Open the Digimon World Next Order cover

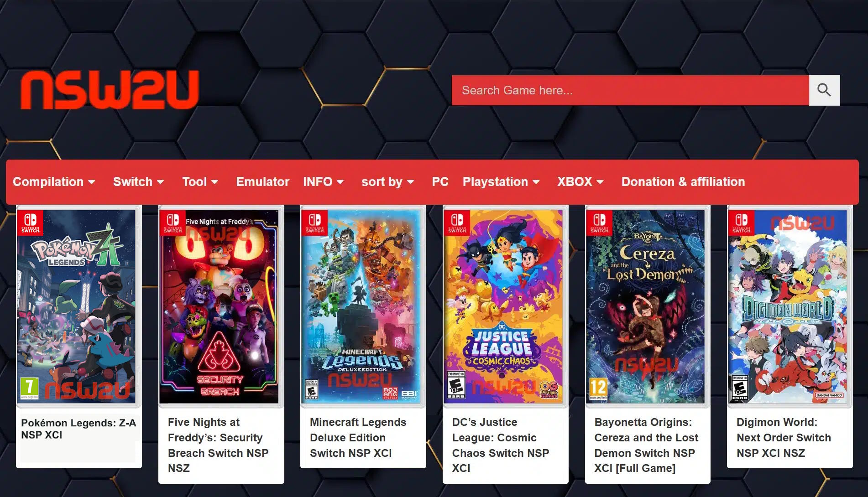(x=790, y=306)
